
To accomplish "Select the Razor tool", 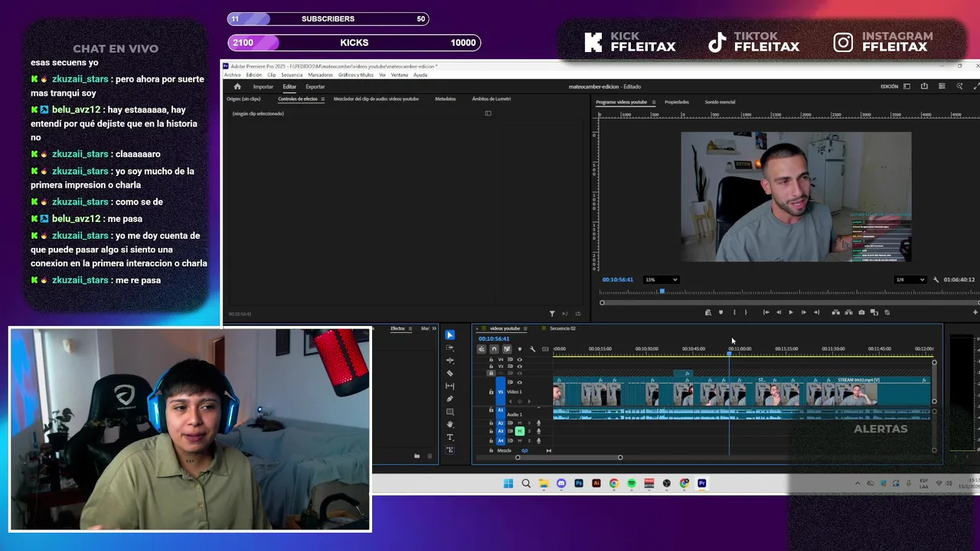I will (450, 373).
